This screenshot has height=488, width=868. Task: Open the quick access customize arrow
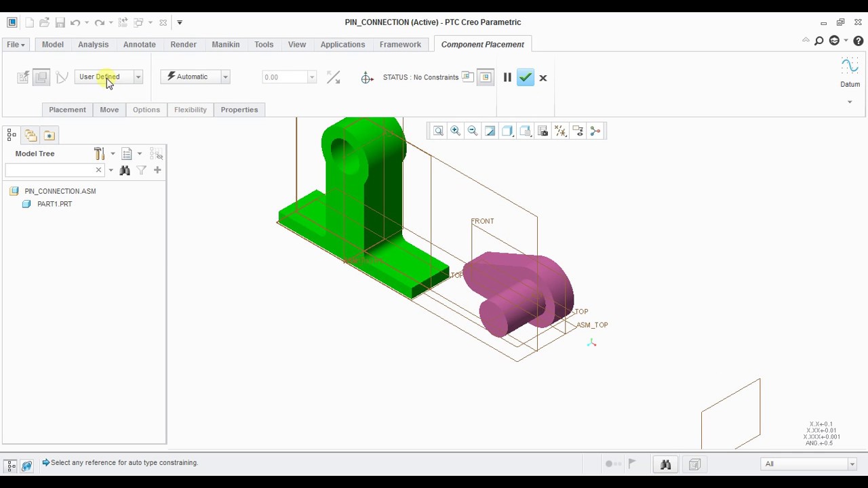tap(180, 22)
